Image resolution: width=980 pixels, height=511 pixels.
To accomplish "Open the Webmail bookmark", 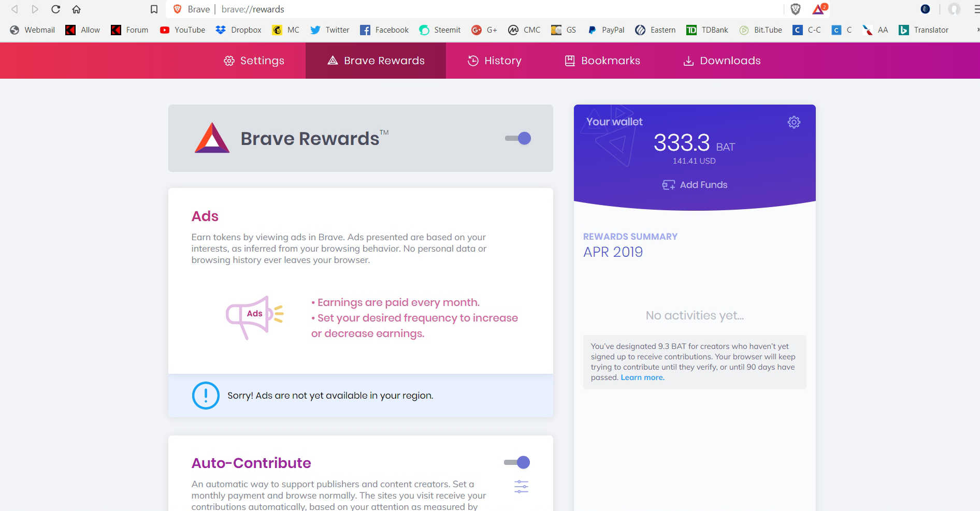I will coord(32,30).
